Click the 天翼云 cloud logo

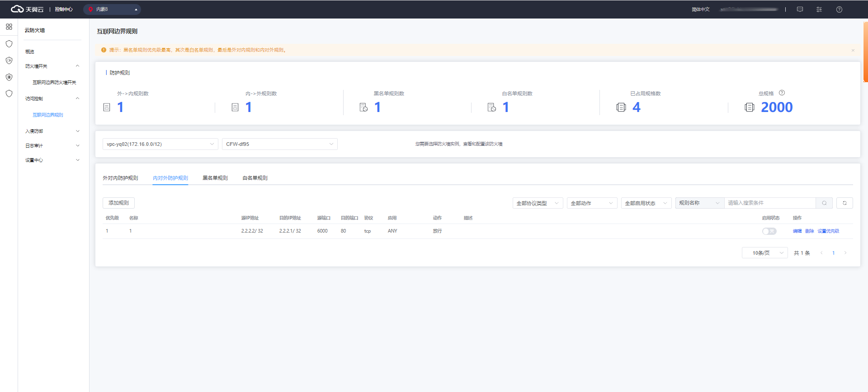pyautogui.click(x=27, y=9)
